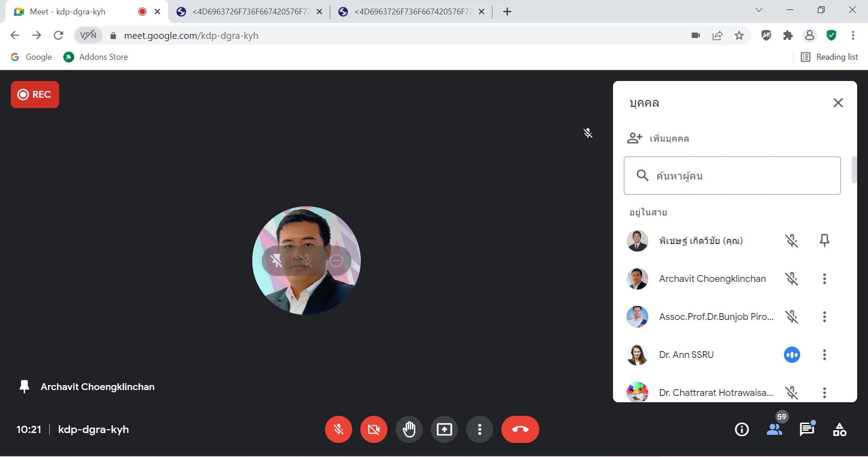
Task: Open more options for Archavit Choengklinchan
Action: 824,279
